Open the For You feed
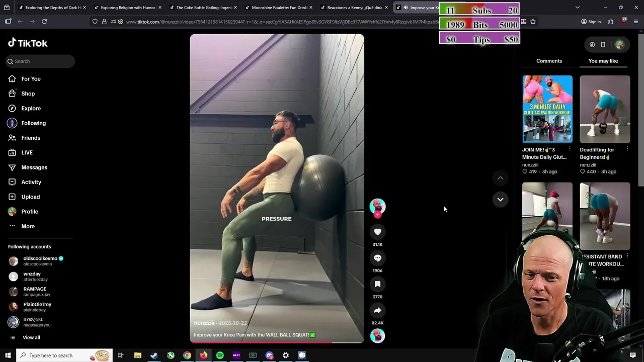Viewport: 644px width, 362px height. [31, 79]
